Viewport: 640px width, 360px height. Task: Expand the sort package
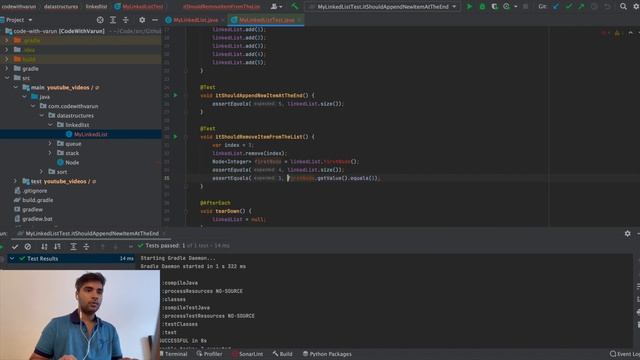coord(41,172)
